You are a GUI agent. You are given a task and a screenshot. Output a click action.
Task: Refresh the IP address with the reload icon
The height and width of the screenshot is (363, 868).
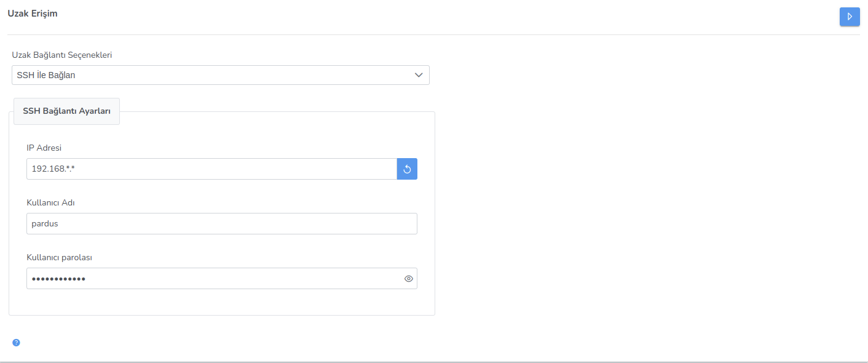(407, 169)
